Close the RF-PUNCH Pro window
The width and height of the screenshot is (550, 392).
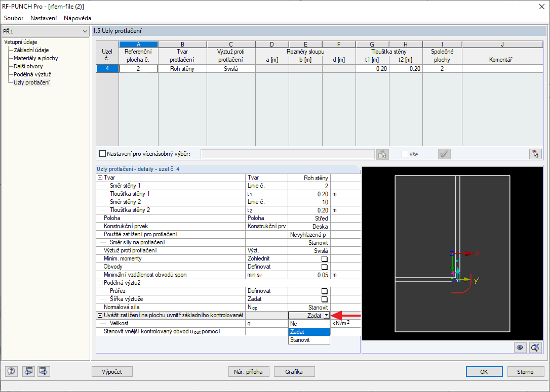point(541,6)
